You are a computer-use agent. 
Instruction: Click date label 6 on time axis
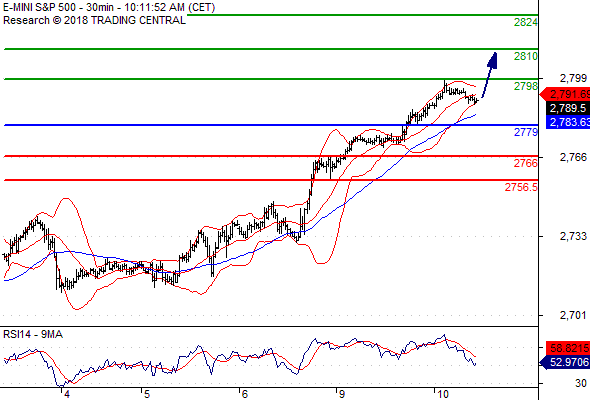pyautogui.click(x=245, y=394)
